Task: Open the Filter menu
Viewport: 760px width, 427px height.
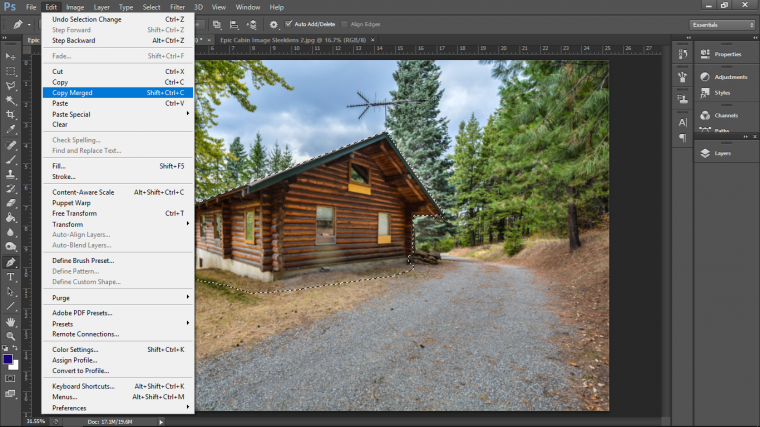Action: click(x=177, y=7)
